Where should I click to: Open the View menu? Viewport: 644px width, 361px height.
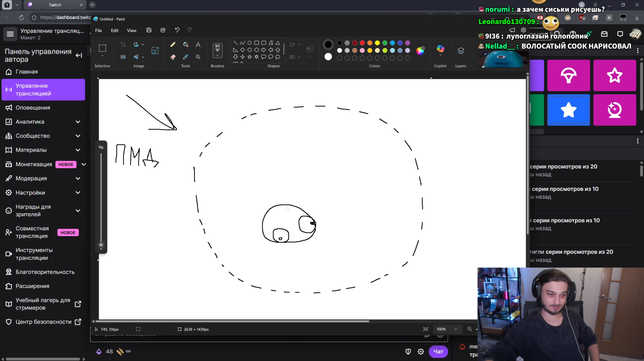(x=132, y=30)
